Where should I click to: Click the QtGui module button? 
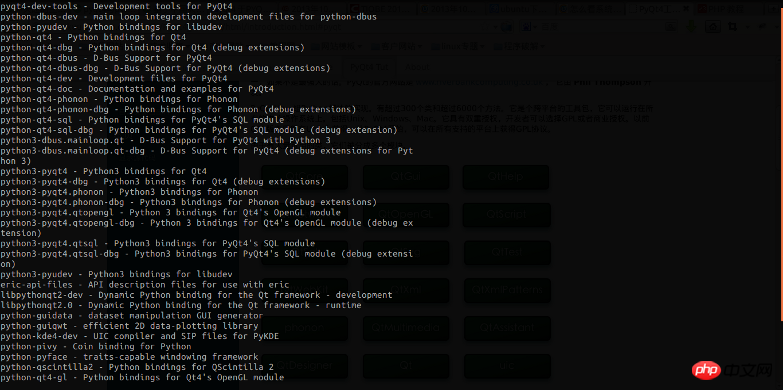(406, 177)
